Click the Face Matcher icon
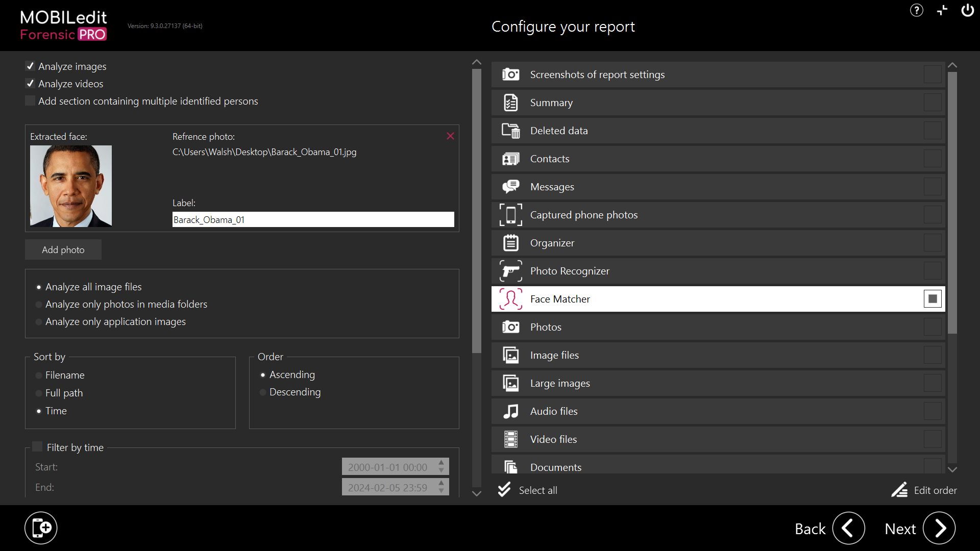This screenshot has width=980, height=551. [510, 299]
